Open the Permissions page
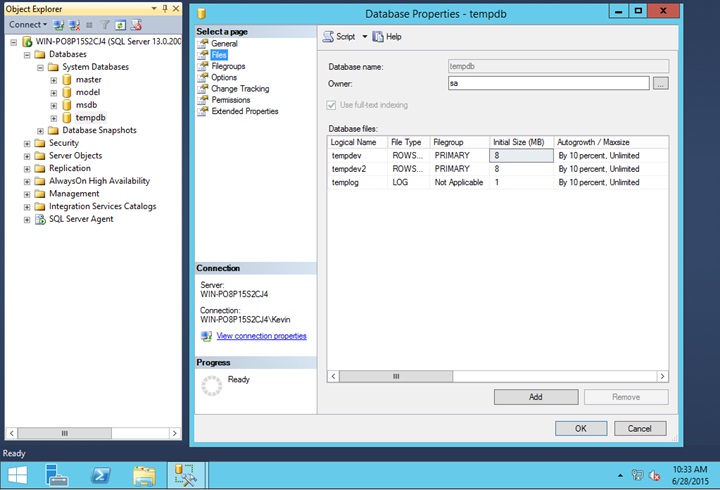 click(231, 100)
